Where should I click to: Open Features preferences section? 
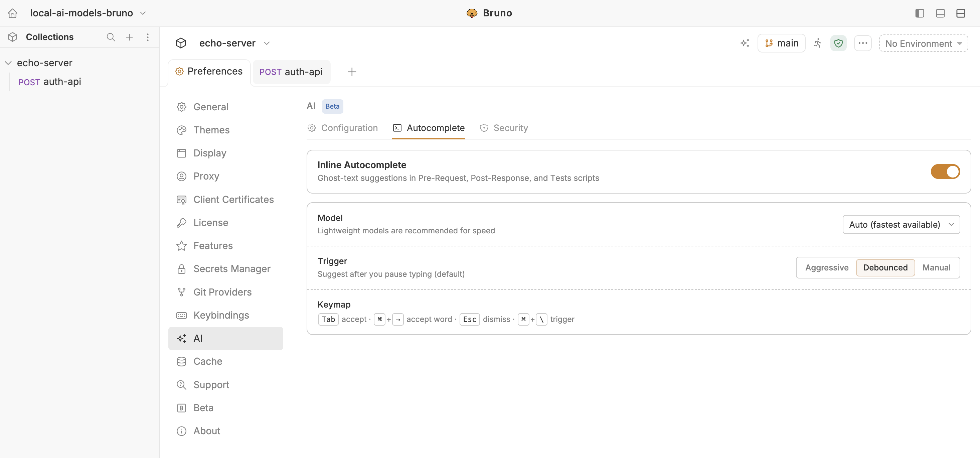(225, 246)
